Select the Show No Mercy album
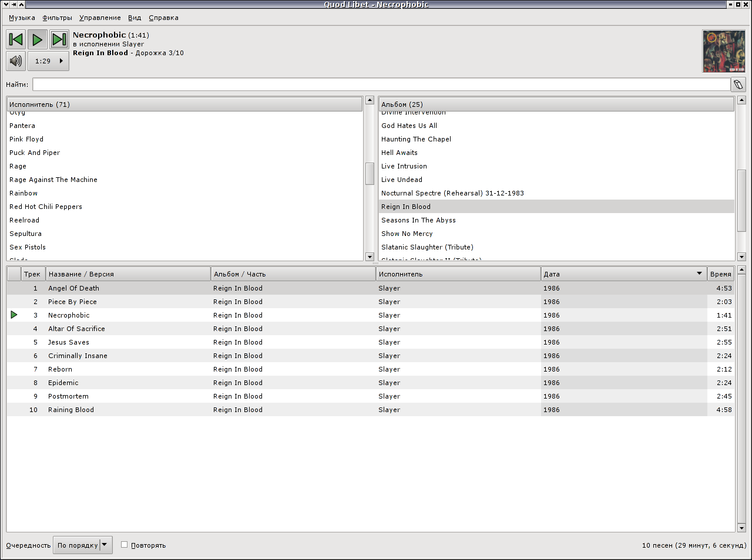 click(556, 234)
